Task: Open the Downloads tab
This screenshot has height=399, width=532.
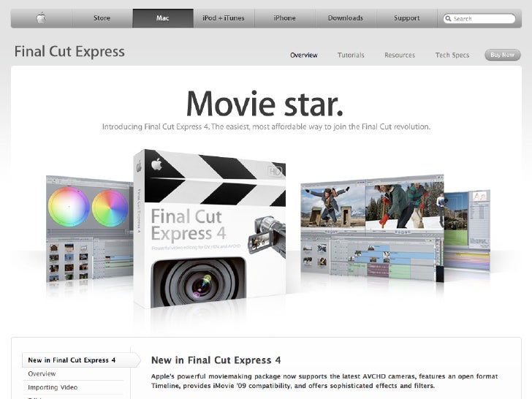Action: pos(346,18)
